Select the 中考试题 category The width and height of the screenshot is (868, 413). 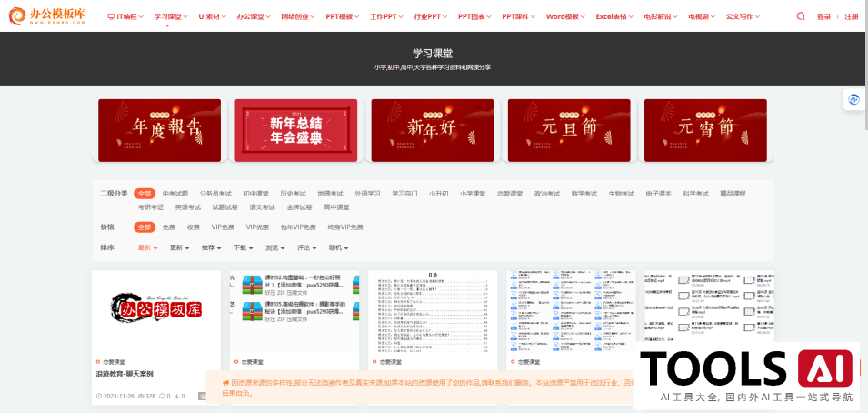point(175,194)
